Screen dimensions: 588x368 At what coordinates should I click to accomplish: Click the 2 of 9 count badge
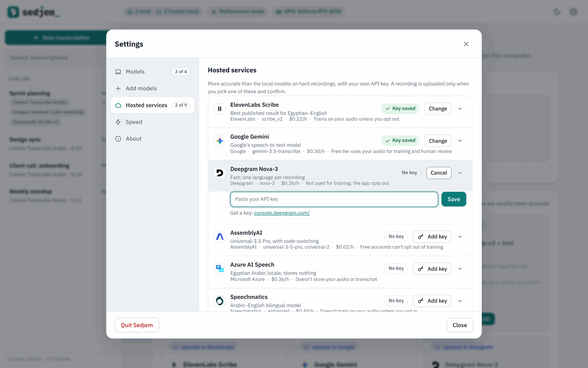point(181,105)
